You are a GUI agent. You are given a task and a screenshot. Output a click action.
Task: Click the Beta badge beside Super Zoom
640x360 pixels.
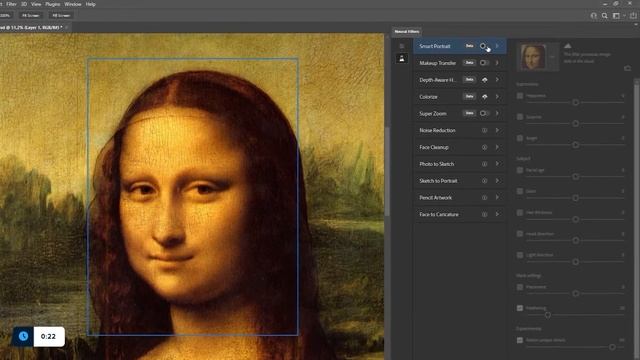pos(469,113)
